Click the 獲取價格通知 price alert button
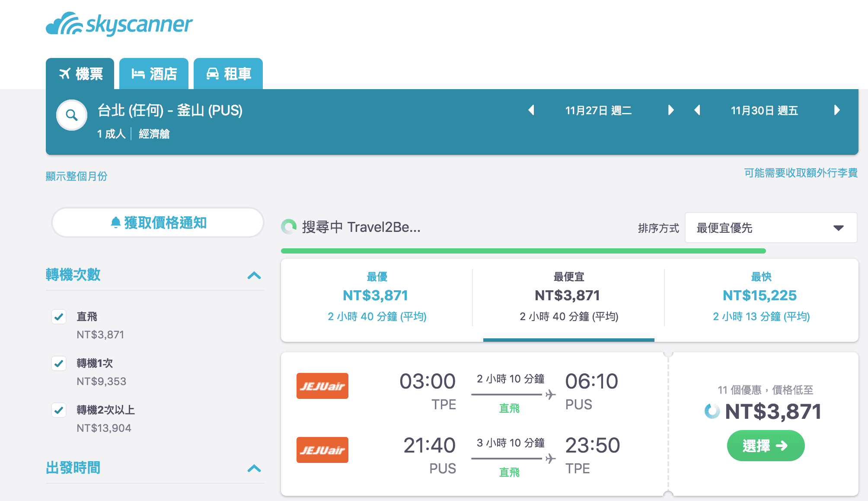Screen dimensions: 868x501 pyautogui.click(x=158, y=222)
